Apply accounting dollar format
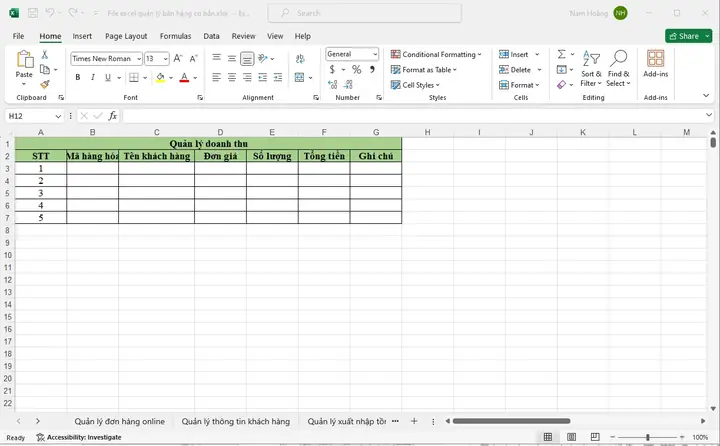Image resolution: width=720 pixels, height=446 pixels. tap(332, 69)
